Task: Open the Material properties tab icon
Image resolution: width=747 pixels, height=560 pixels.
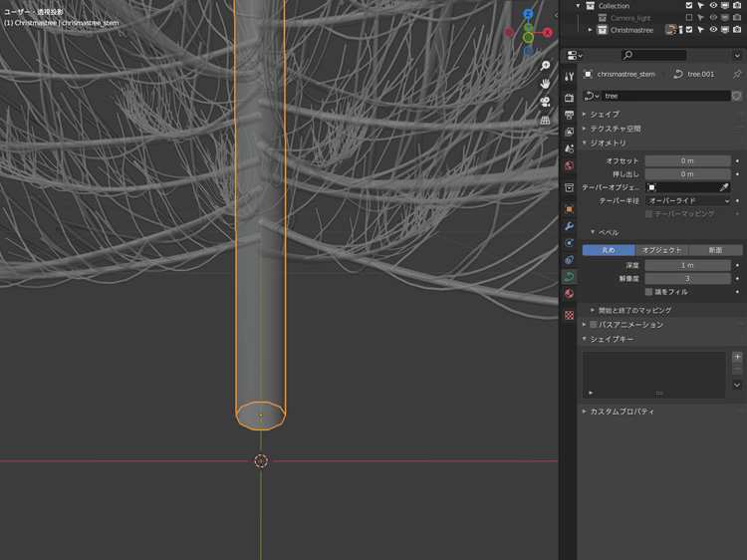Action: pyautogui.click(x=569, y=294)
